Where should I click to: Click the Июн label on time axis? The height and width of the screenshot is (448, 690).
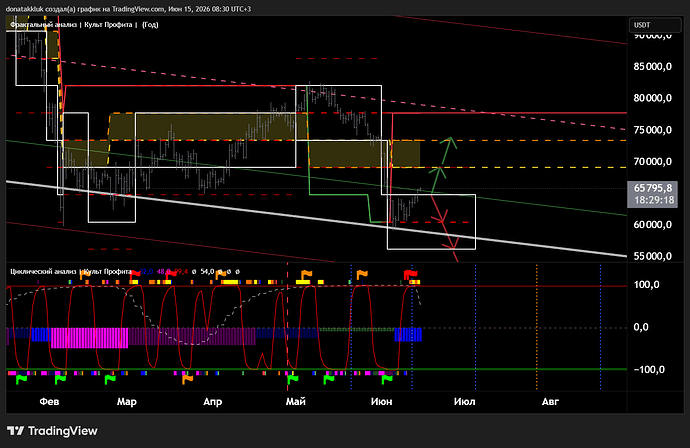(382, 401)
